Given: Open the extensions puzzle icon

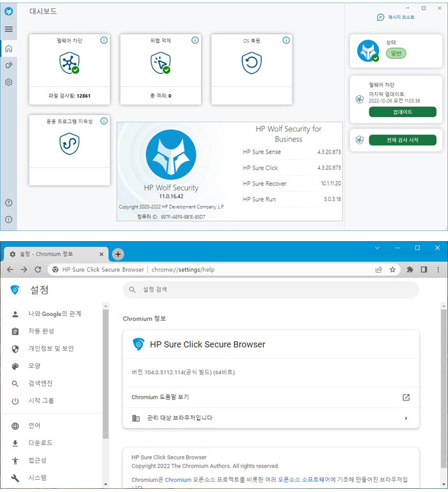Looking at the screenshot, I should click(410, 269).
